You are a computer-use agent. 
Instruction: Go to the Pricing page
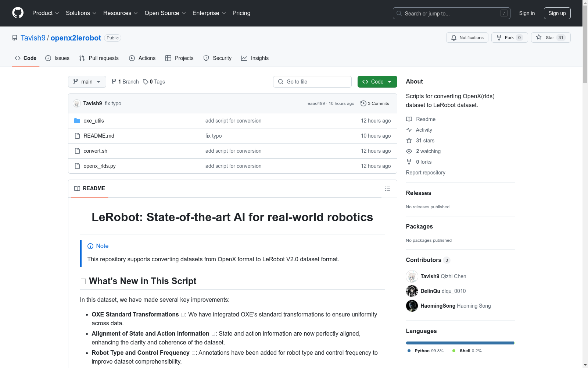tap(241, 13)
